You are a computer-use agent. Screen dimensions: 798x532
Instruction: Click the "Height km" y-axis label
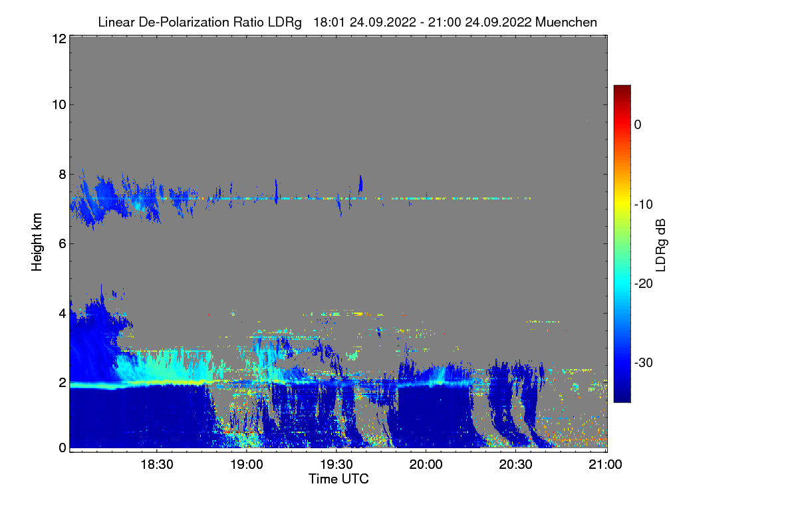coord(37,243)
